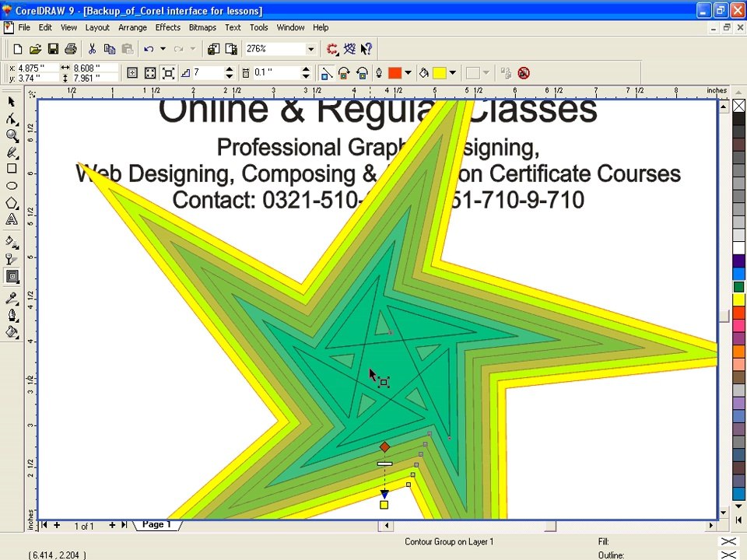Click the No Color X swatch atop palette
Screen dimensions: 747x560
(739, 105)
